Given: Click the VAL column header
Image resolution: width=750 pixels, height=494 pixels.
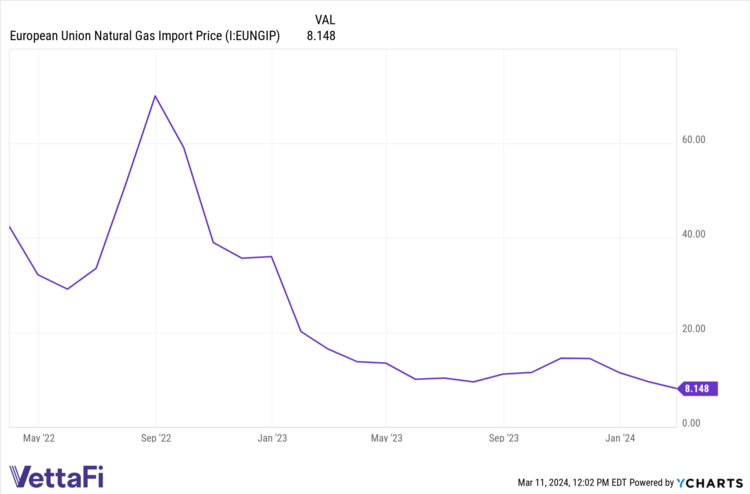Looking at the screenshot, I should pos(325,20).
